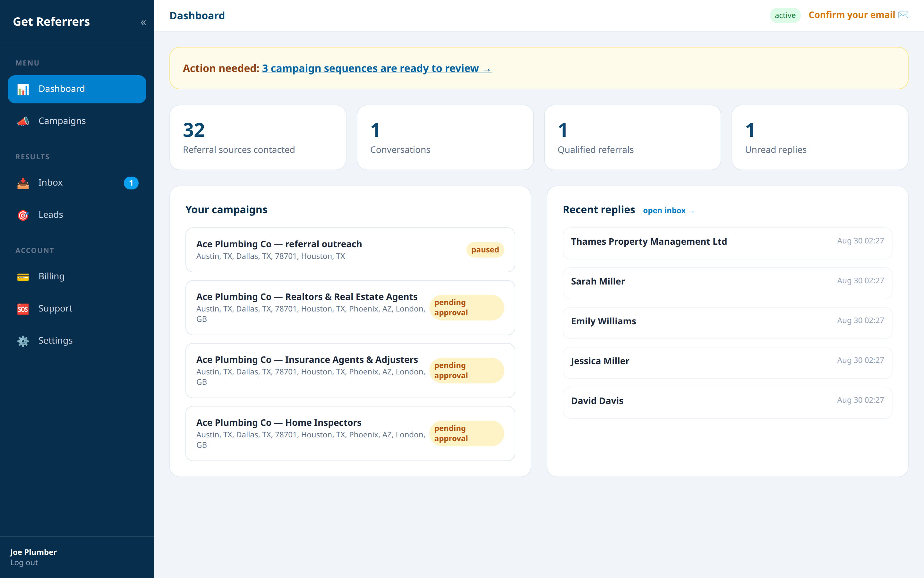Click pending approval badge on Realtors campaign
Screen dimensions: 924x578
(466, 308)
